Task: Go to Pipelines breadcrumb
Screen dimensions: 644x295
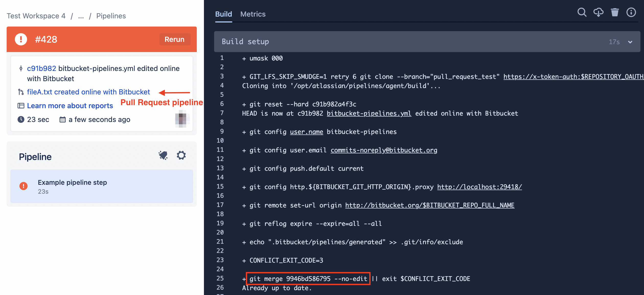Action: click(x=111, y=16)
